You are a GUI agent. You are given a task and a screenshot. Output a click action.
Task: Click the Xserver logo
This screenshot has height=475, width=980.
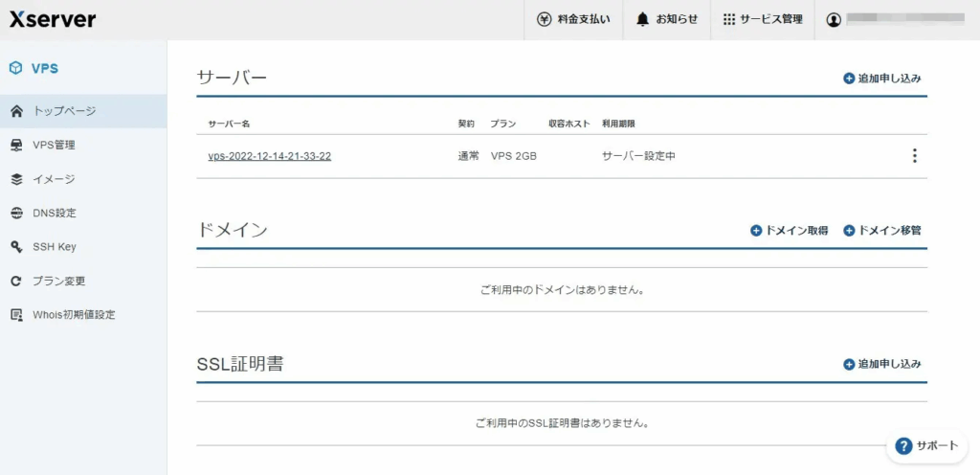coord(53,19)
